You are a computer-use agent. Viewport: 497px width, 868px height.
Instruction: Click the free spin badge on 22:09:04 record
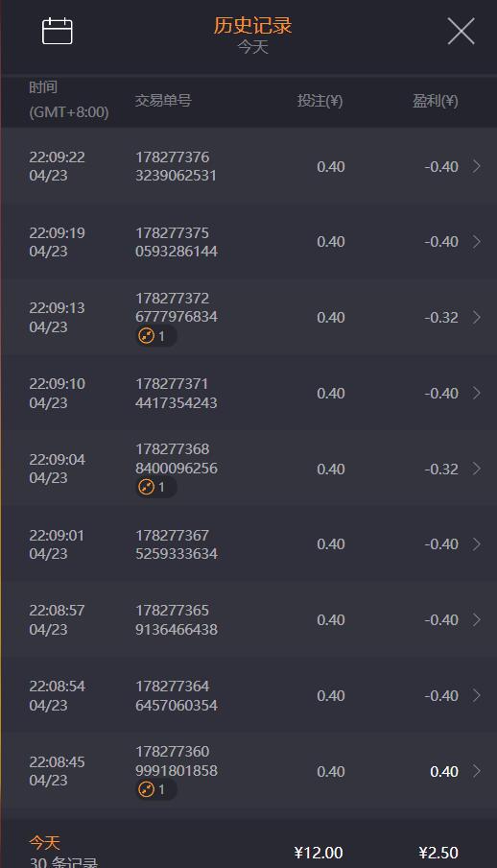coord(155,487)
